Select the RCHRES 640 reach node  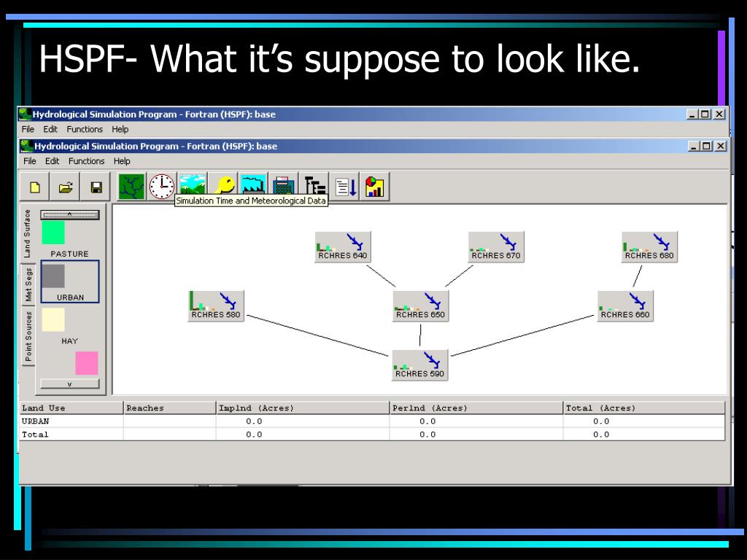point(343,246)
